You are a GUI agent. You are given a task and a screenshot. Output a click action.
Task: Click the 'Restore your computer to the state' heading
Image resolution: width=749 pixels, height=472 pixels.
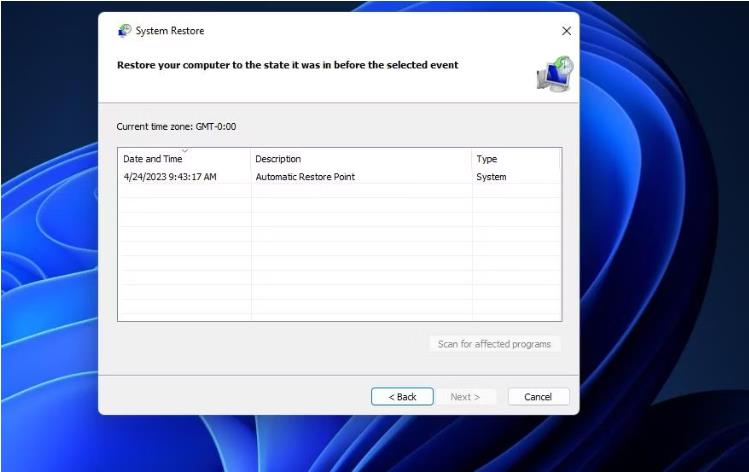[x=288, y=65]
